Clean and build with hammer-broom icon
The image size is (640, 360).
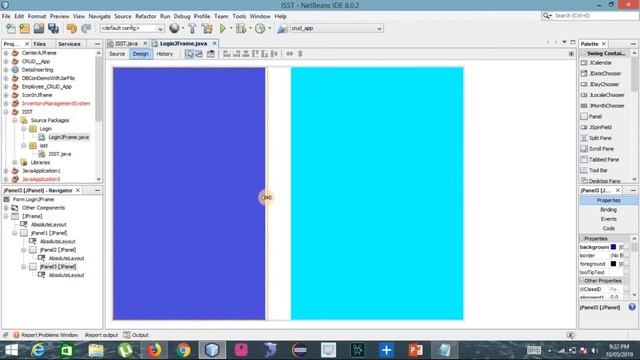coord(207,28)
